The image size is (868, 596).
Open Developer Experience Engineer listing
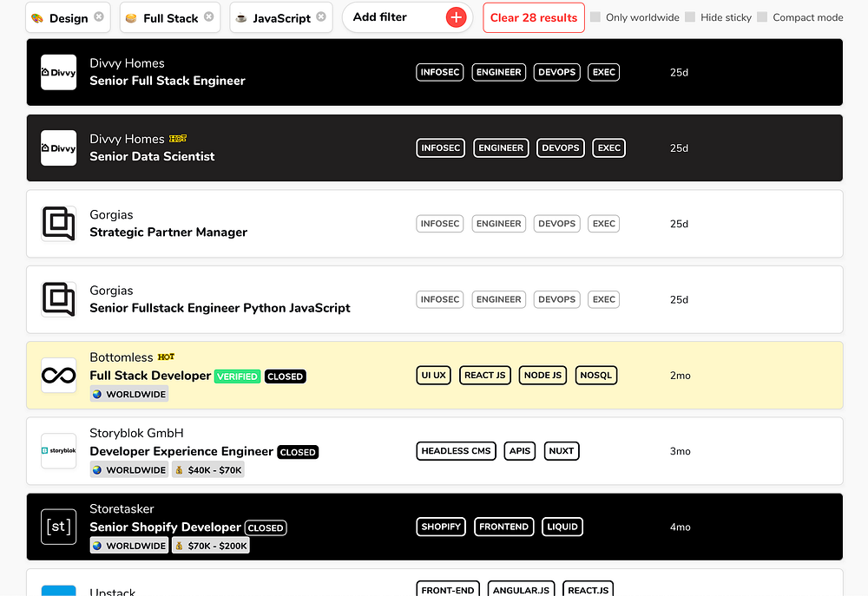(x=181, y=452)
